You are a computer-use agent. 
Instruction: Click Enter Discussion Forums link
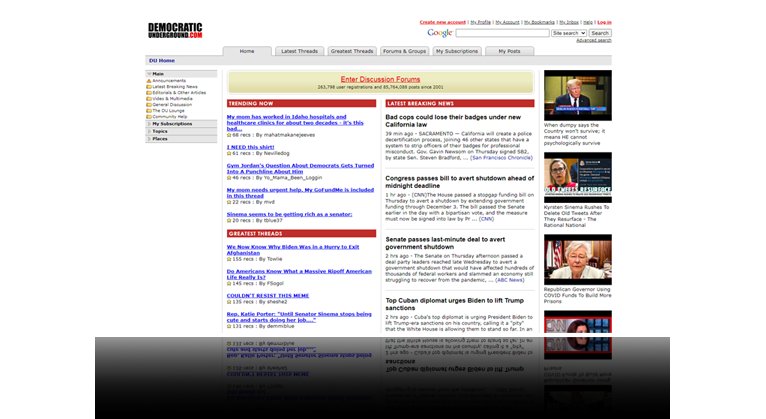(380, 79)
